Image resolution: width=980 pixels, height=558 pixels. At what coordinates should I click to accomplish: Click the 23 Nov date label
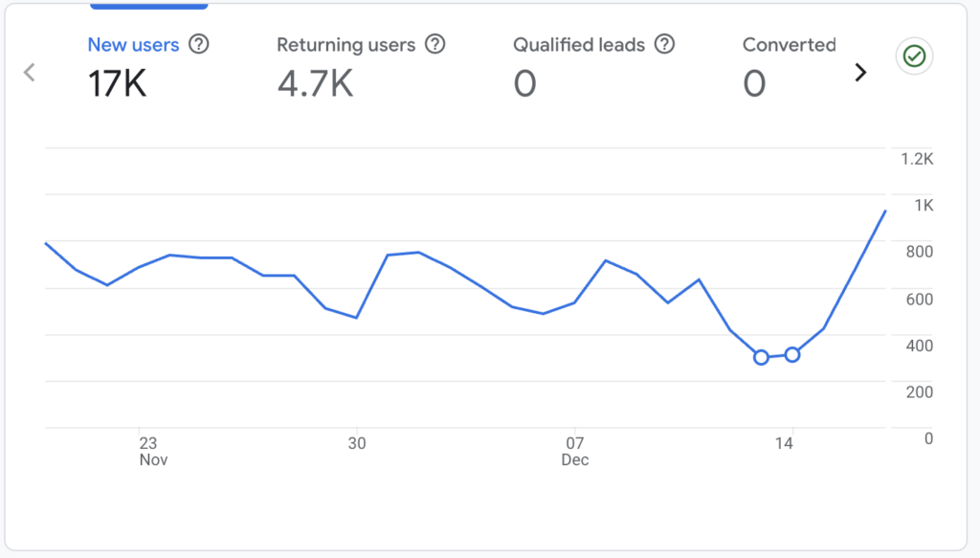(148, 451)
